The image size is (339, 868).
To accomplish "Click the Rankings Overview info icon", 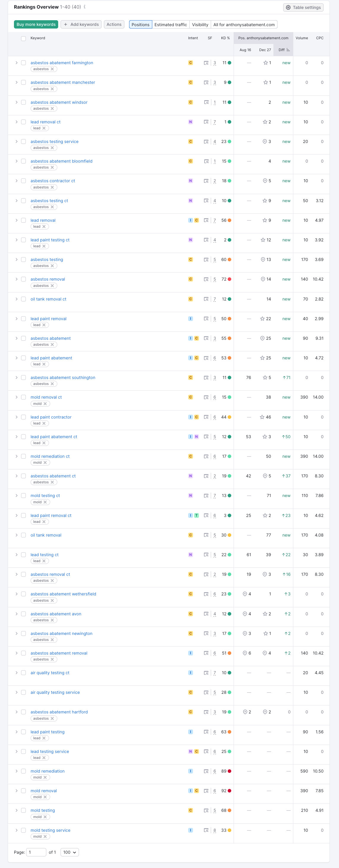I will (85, 7).
